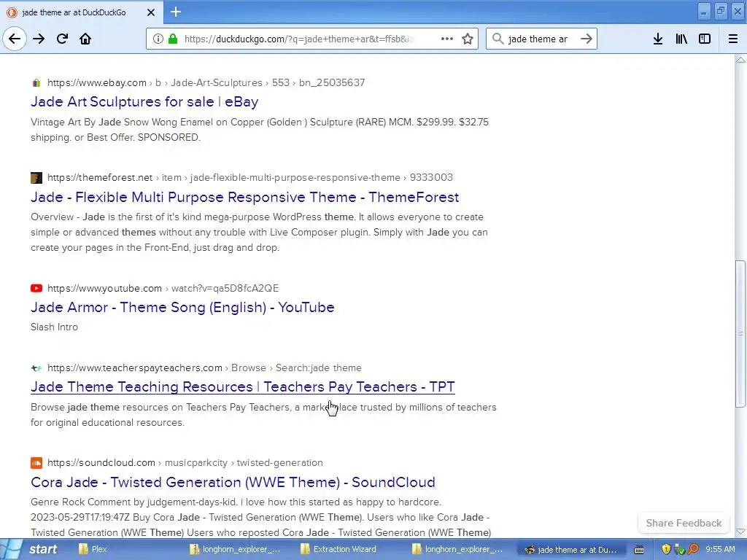Click the themeforest.net URL breadcrumb
Screen dimensions: 747x560
pos(250,177)
